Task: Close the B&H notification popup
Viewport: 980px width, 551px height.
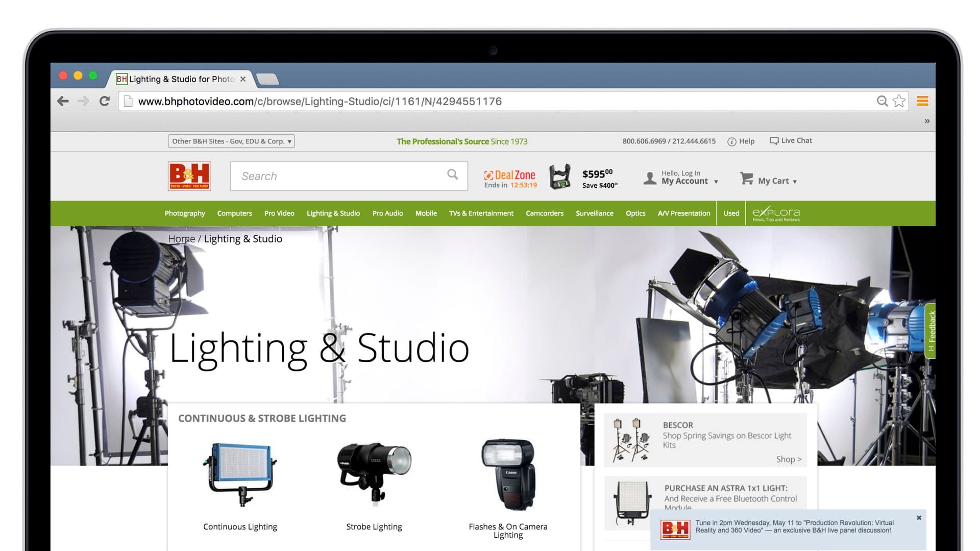Action: pos(919,518)
